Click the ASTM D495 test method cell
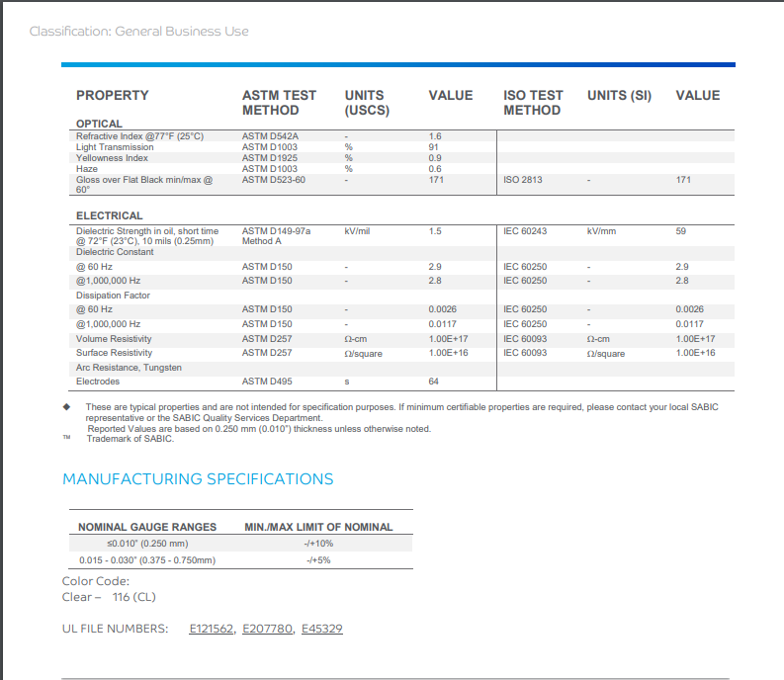 tap(268, 382)
